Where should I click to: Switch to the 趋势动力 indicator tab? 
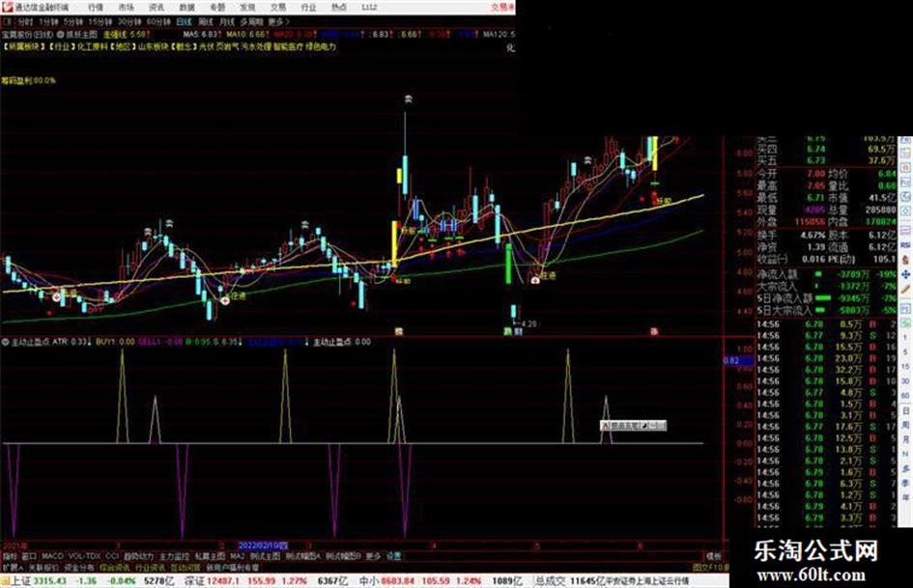[x=138, y=556]
